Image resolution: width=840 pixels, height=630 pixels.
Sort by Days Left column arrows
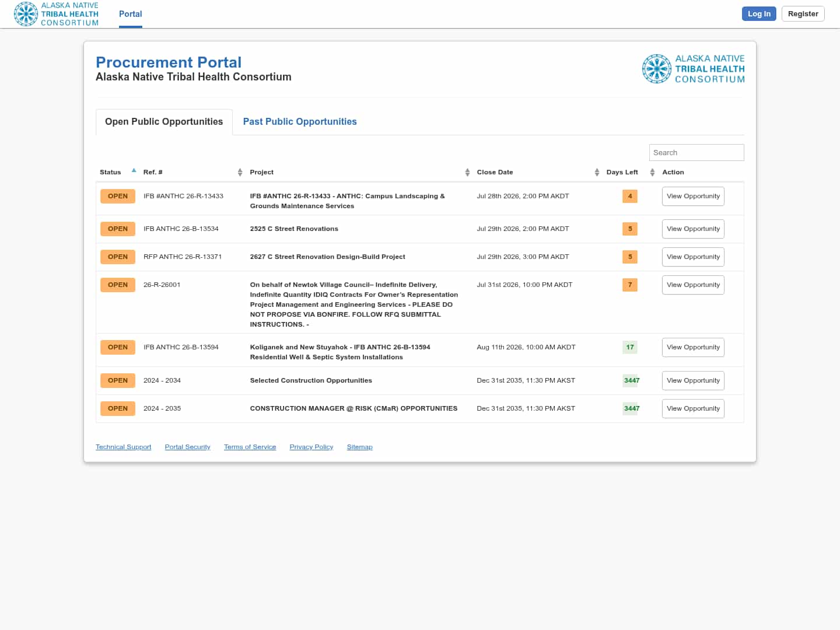pos(652,172)
